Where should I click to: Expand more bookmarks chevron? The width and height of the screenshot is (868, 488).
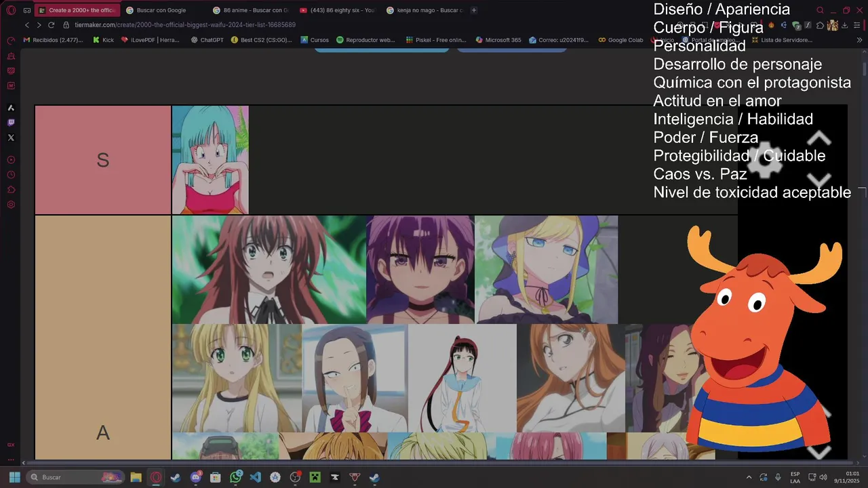coord(860,40)
